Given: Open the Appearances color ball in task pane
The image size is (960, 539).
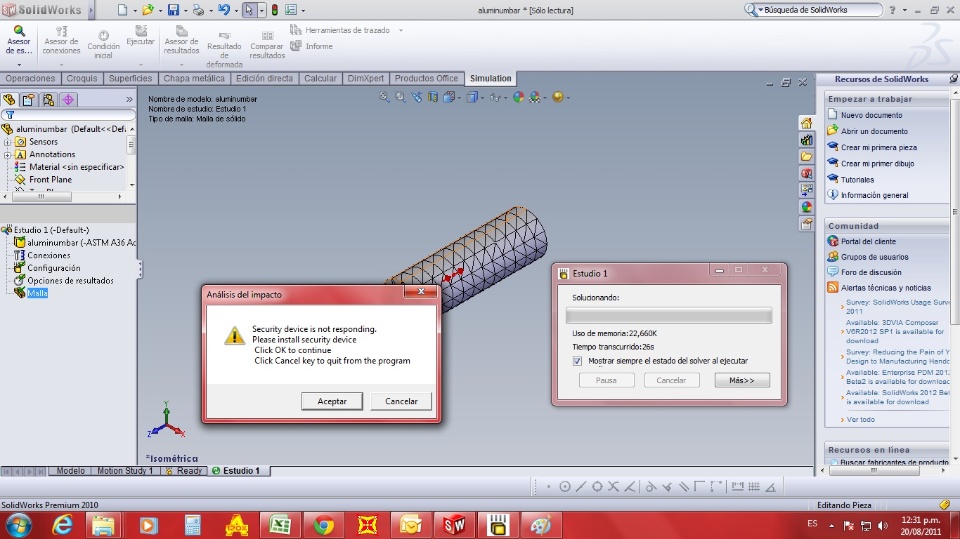Looking at the screenshot, I should coord(806,207).
